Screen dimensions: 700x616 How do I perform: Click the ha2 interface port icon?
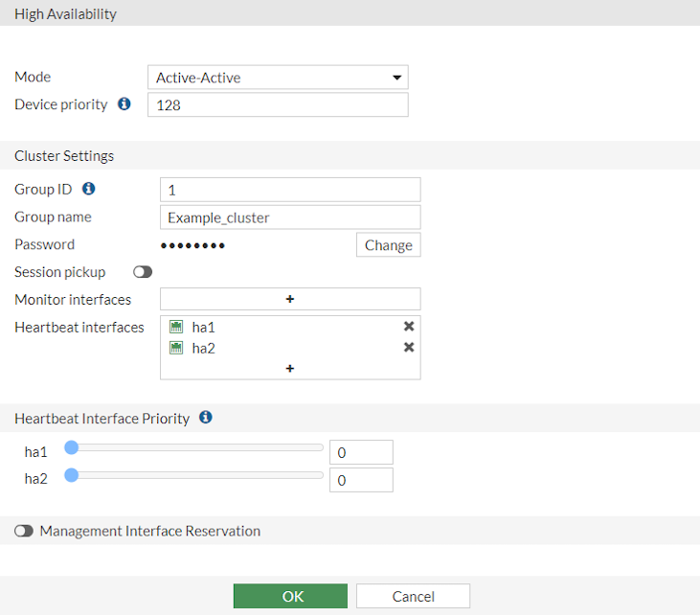coord(176,348)
